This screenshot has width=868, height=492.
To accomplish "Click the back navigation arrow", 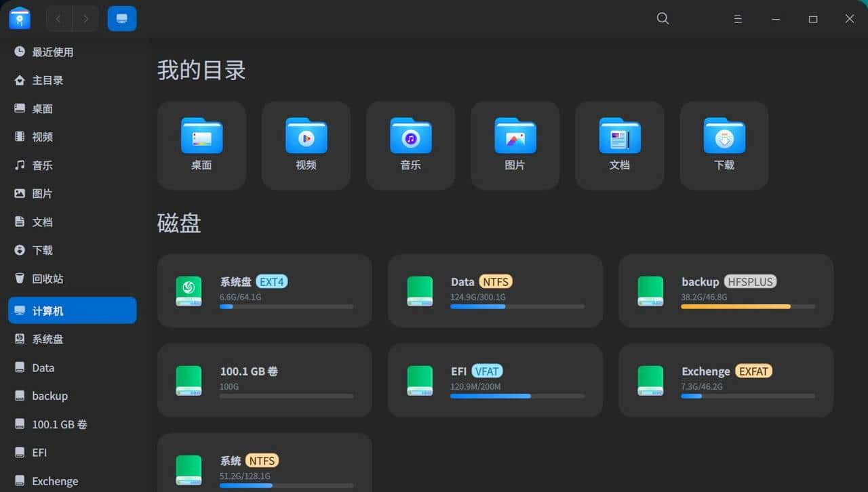I will 58,18.
